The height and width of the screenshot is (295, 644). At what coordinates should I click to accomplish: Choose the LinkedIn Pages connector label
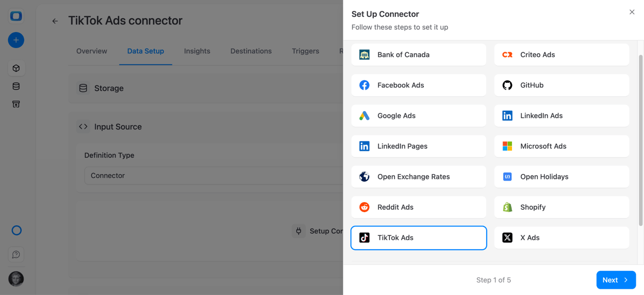(x=403, y=146)
